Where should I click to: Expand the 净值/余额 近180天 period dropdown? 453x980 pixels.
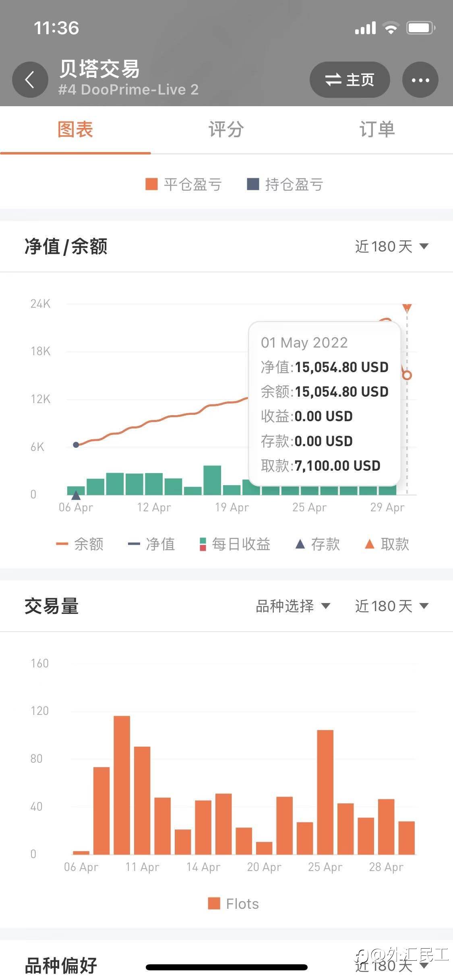[x=392, y=246]
